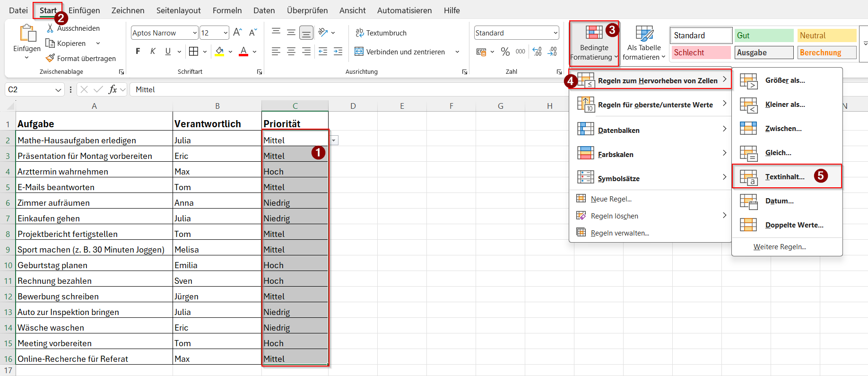Expand the Name Box dropdown arrow

(58, 90)
